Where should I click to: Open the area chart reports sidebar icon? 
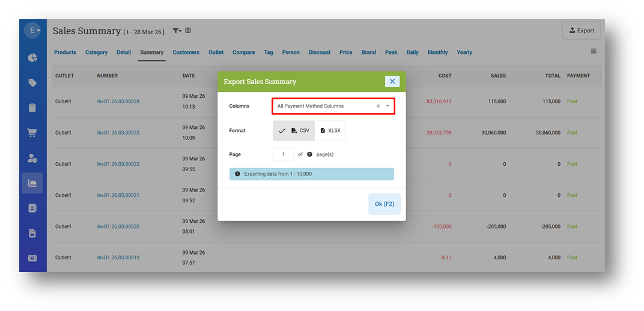(x=32, y=183)
